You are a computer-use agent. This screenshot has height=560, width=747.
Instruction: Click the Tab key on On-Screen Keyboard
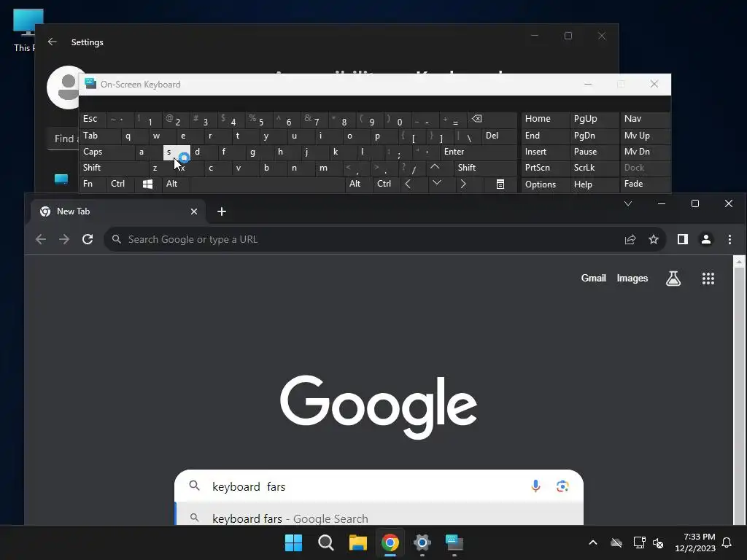click(99, 136)
